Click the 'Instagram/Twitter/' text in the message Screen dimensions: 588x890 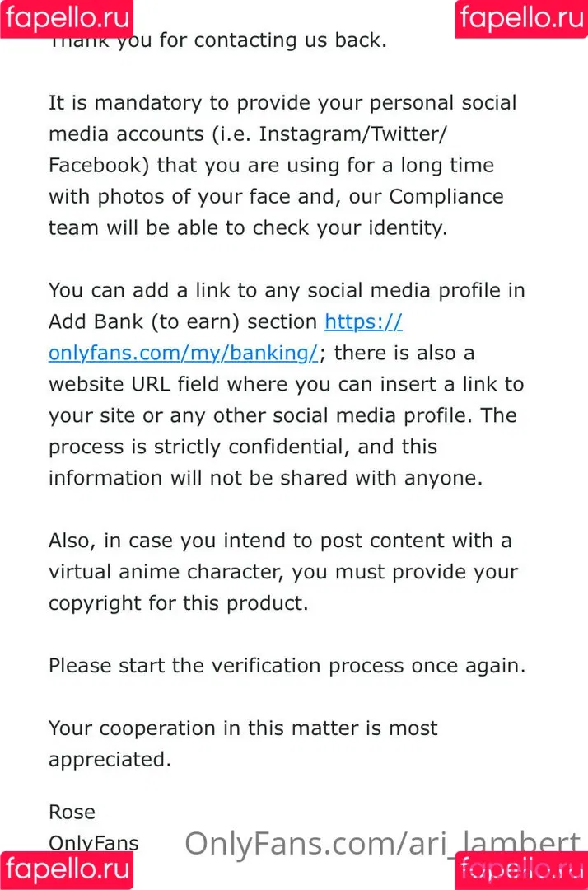point(352,134)
